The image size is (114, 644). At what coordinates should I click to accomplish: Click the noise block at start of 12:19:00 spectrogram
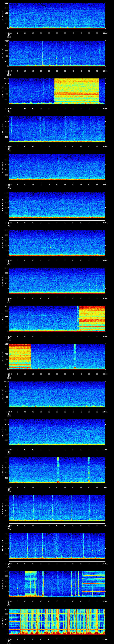(20, 356)
